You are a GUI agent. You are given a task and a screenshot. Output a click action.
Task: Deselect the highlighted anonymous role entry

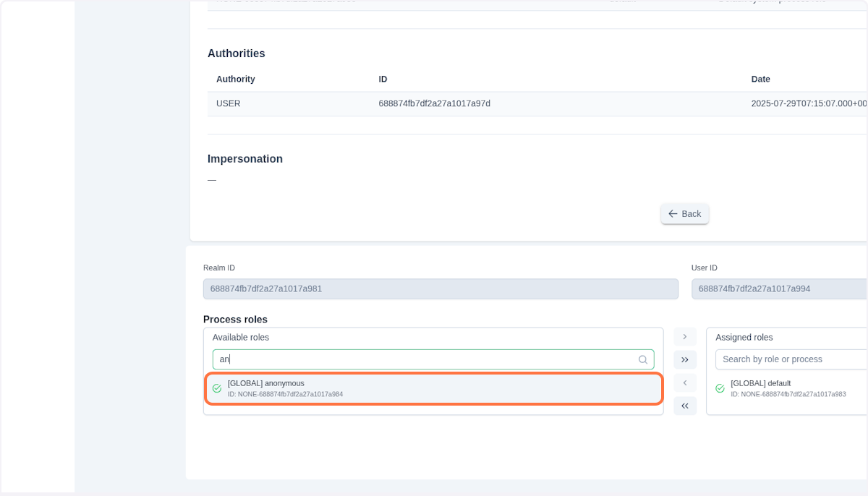coord(434,388)
